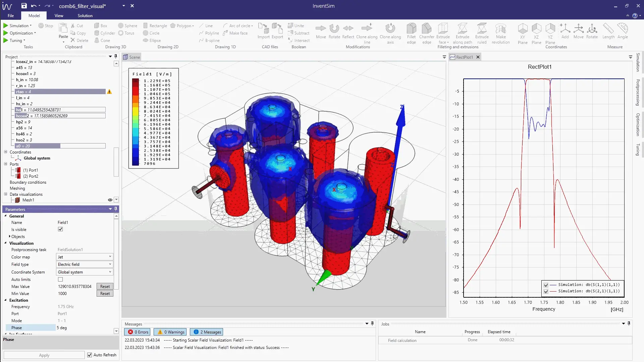Screen dimensions: 644x362
Task: Click the Unite boolean icon
Action: pos(290,25)
